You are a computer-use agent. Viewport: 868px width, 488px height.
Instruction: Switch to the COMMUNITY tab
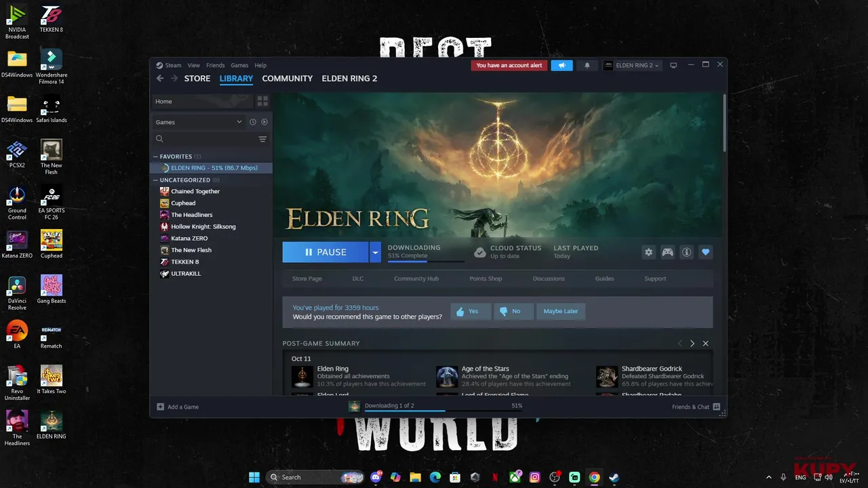(288, 79)
